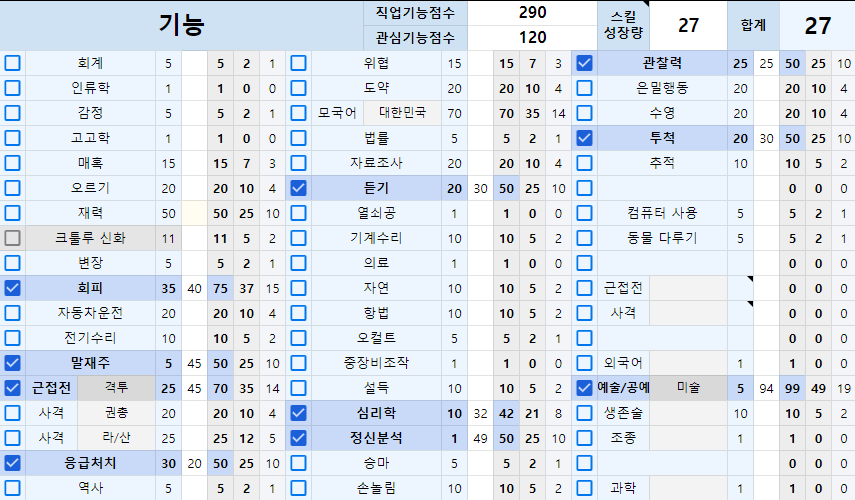Uncheck the 회피 skill checkbox
The height and width of the screenshot is (500, 855).
tap(12, 288)
